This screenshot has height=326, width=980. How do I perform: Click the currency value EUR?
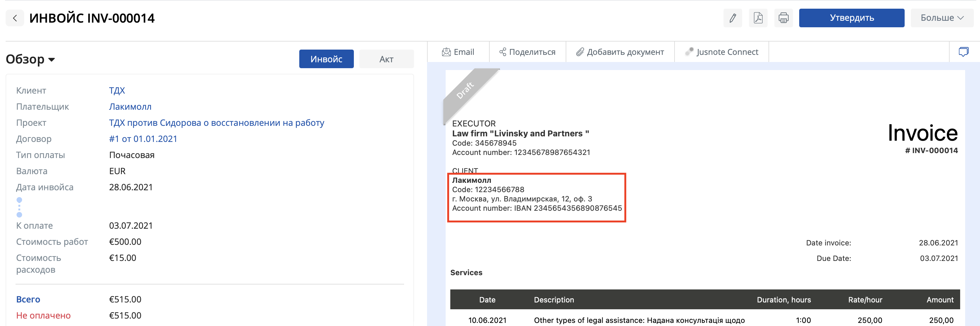(x=117, y=171)
